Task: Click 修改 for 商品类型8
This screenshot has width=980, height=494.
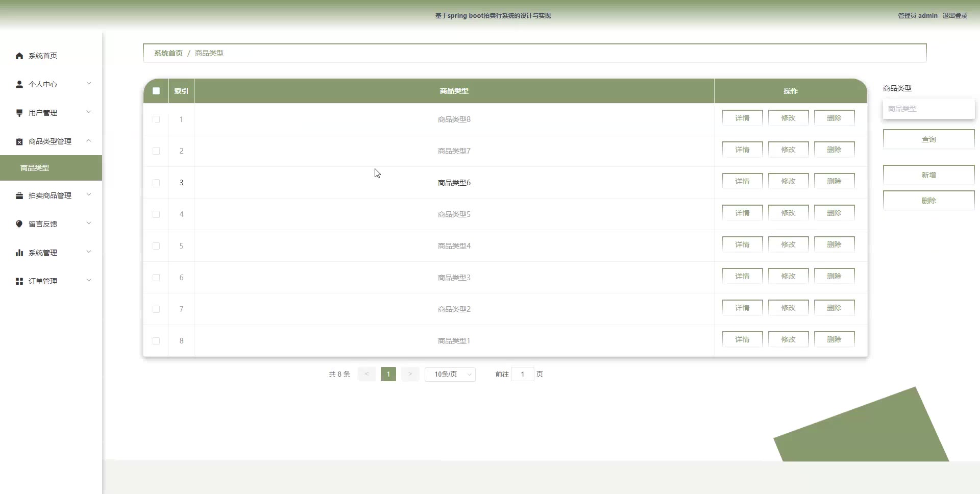Action: pos(788,118)
